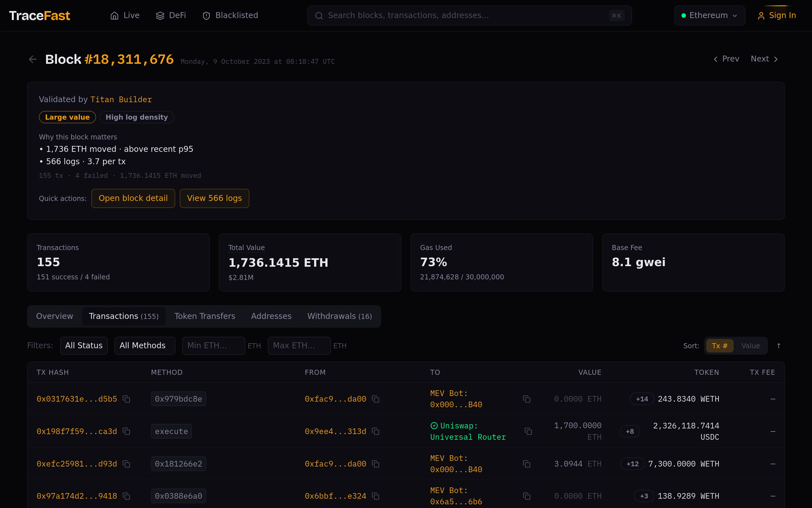Go back using the left arrow icon
The height and width of the screenshot is (508, 812).
click(x=32, y=60)
